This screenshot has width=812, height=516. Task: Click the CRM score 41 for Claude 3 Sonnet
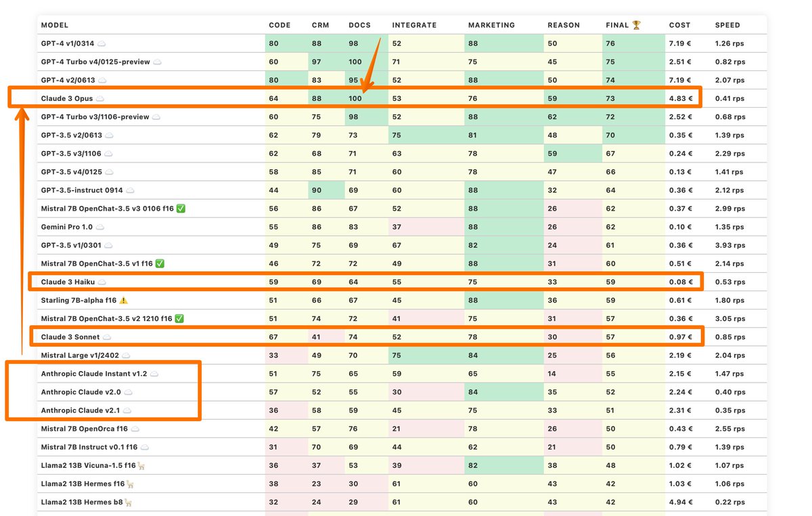tap(316, 337)
